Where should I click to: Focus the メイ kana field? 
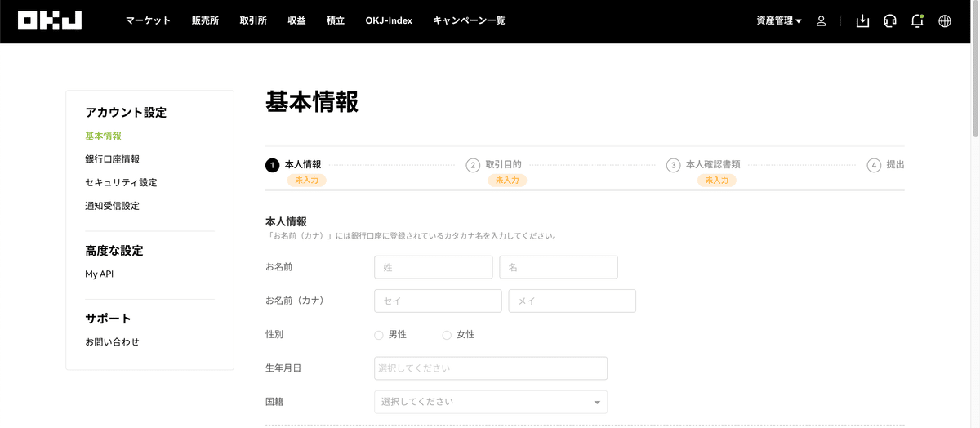[572, 301]
